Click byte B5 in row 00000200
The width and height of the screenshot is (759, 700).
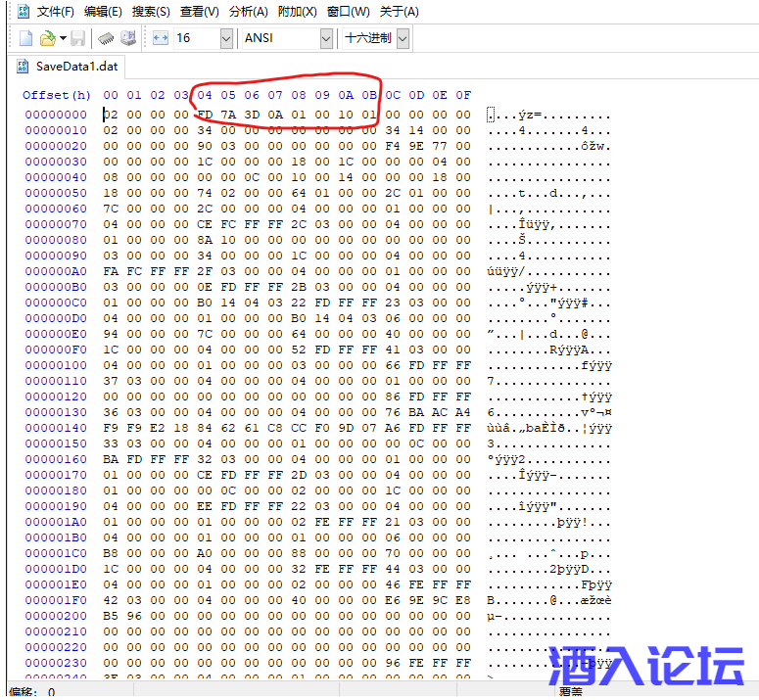[x=111, y=616]
